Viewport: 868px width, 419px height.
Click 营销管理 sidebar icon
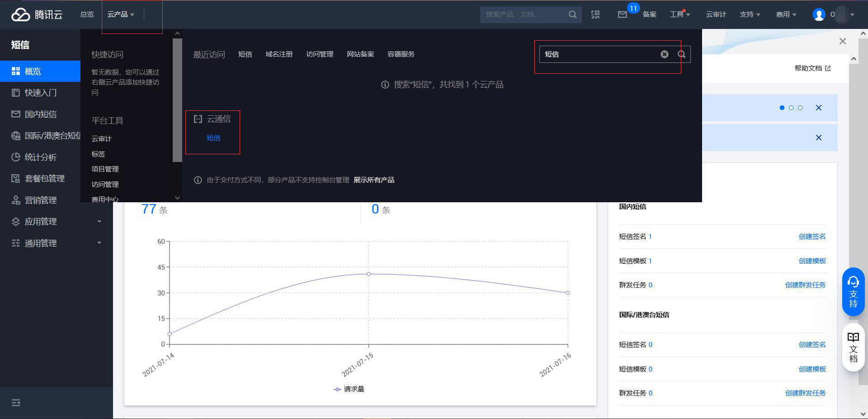click(x=16, y=200)
